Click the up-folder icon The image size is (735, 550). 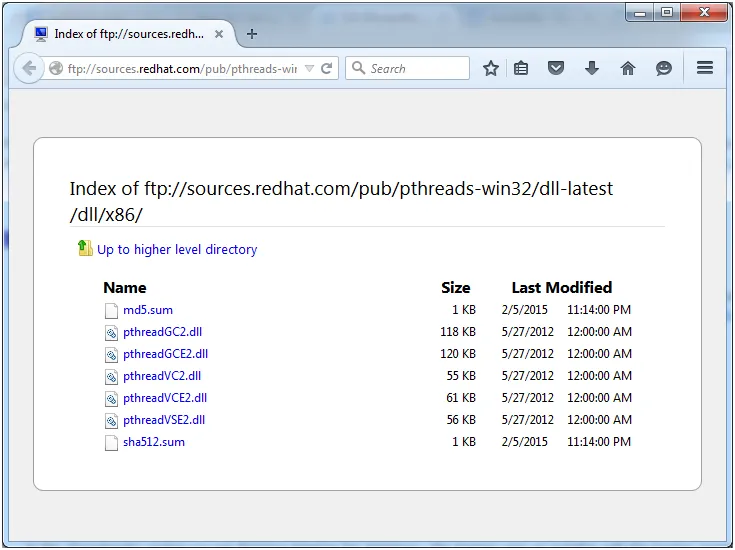(85, 249)
